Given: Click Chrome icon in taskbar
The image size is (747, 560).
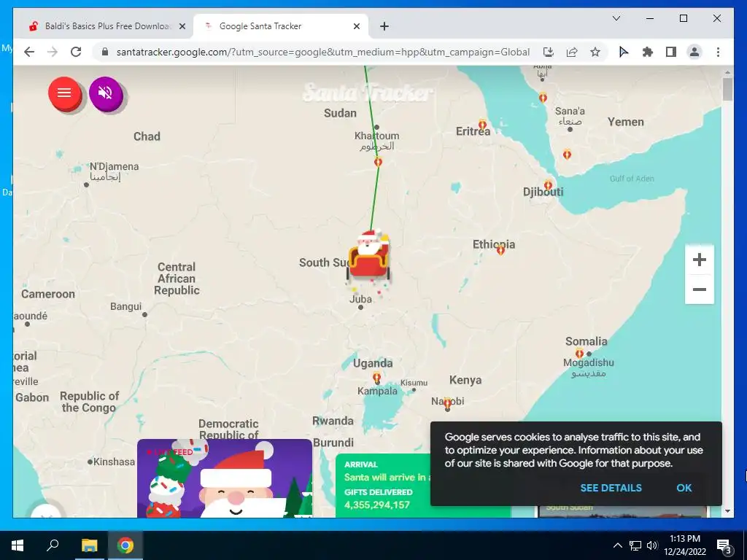Looking at the screenshot, I should [x=125, y=545].
